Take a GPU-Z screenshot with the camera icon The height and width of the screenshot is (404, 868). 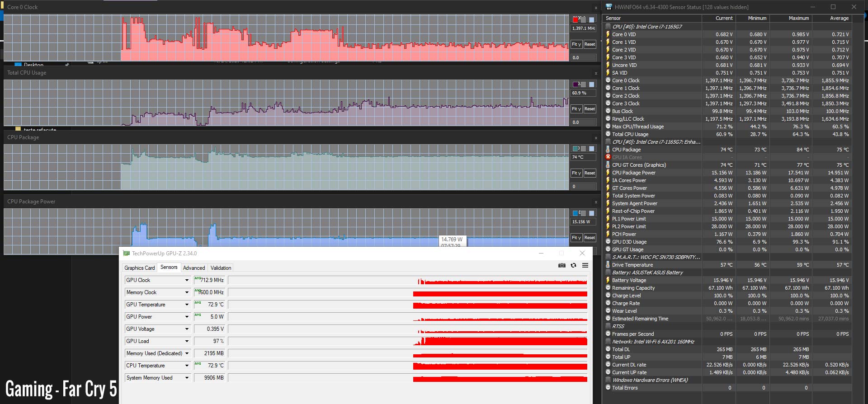pos(562,266)
